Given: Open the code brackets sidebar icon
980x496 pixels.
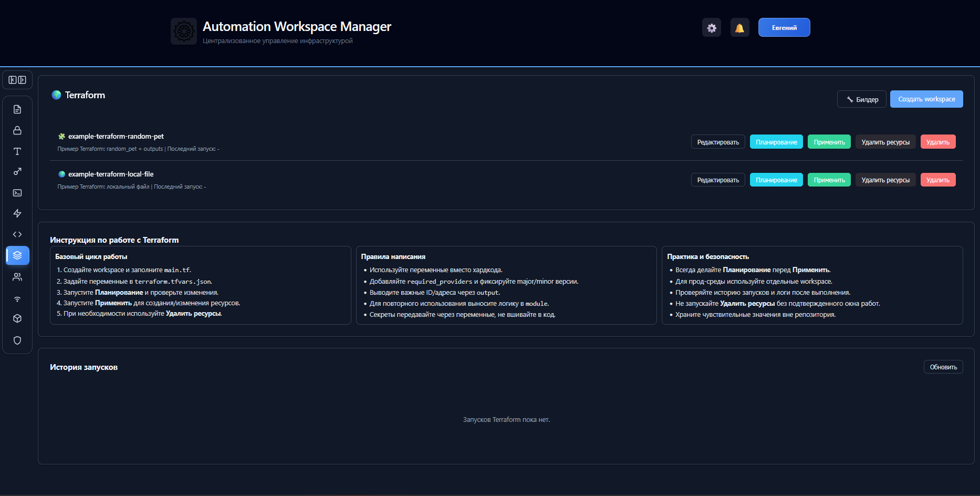Looking at the screenshot, I should click(x=17, y=234).
